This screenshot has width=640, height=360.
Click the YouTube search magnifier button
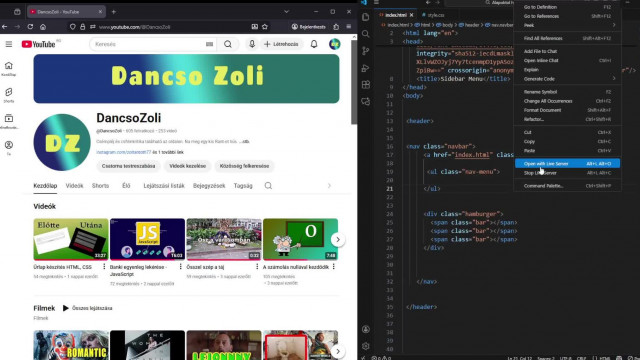pyautogui.click(x=228, y=44)
